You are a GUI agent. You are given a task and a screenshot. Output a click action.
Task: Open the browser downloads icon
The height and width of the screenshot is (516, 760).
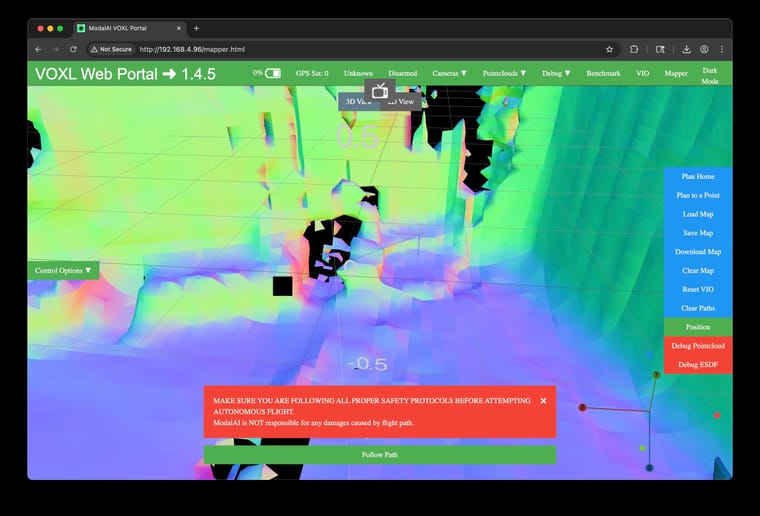(687, 49)
